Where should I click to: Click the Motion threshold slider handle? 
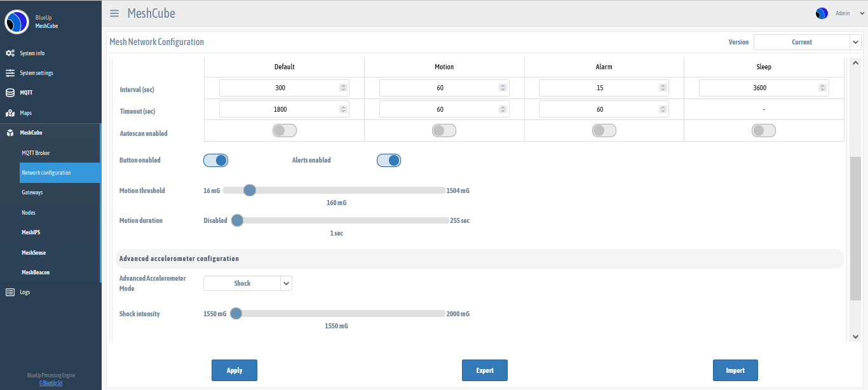point(250,190)
